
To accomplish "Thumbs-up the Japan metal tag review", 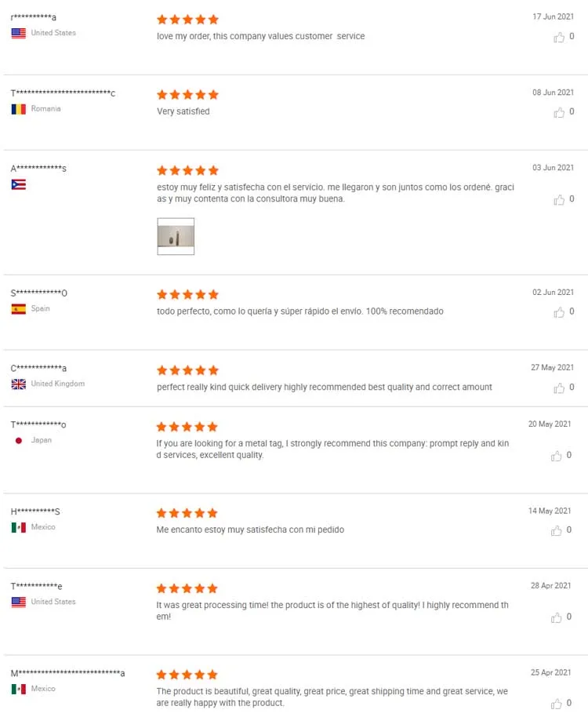I will [x=557, y=456].
